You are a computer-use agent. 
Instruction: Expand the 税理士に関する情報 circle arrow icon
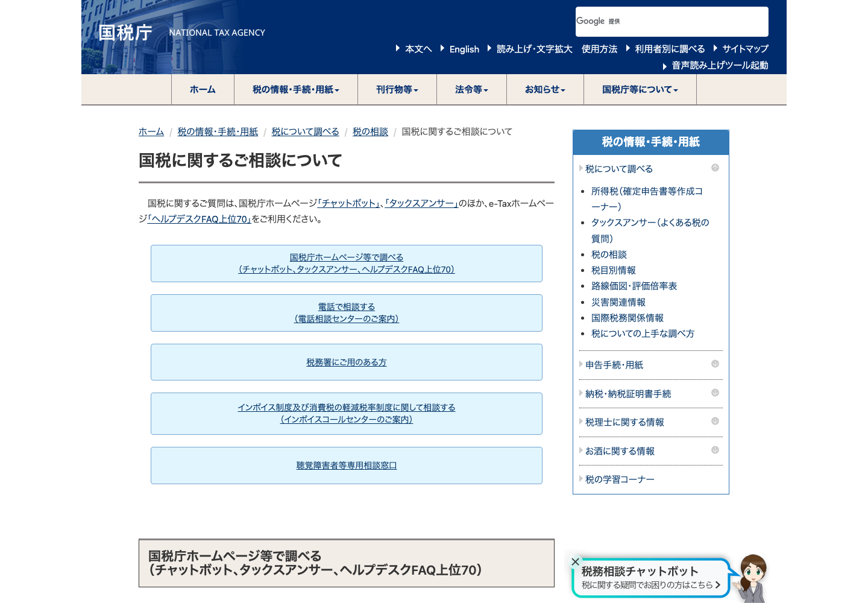(715, 421)
